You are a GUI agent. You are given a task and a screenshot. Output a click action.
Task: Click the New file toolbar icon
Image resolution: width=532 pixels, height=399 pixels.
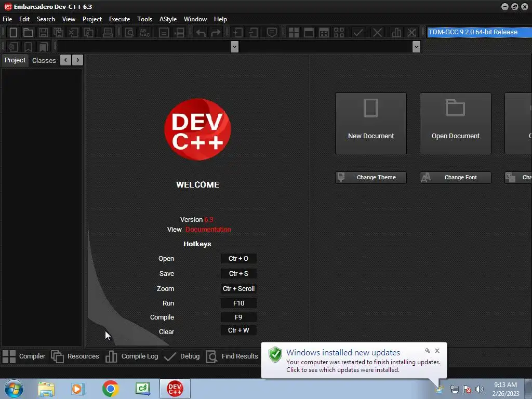(x=13, y=33)
